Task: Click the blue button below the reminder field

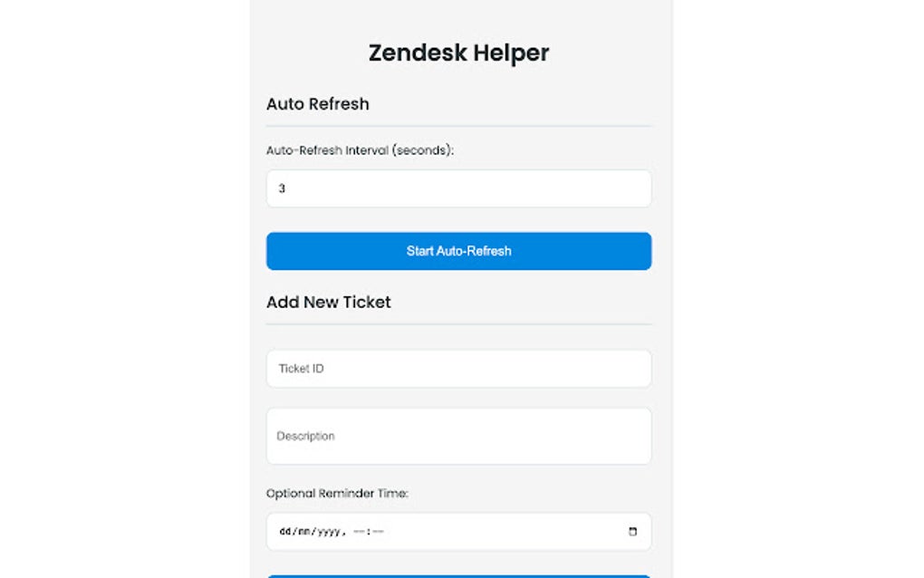Action: (457, 574)
